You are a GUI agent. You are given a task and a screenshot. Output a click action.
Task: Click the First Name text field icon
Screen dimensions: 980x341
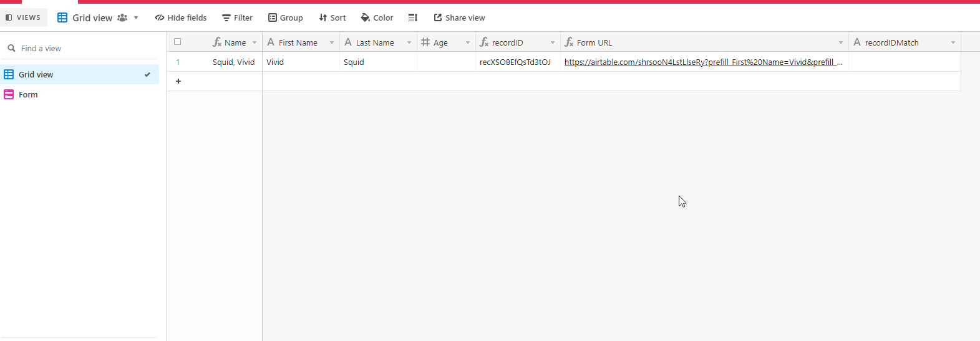[271, 42]
